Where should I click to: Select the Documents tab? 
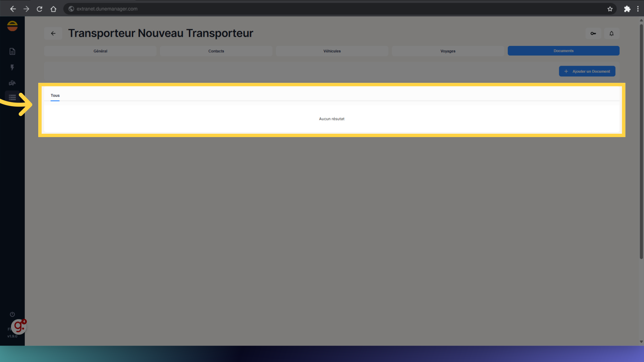[x=563, y=51]
